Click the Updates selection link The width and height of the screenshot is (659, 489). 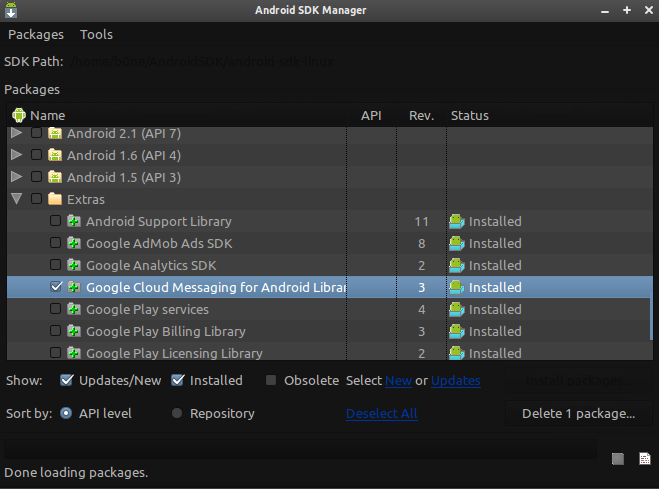[x=456, y=380]
